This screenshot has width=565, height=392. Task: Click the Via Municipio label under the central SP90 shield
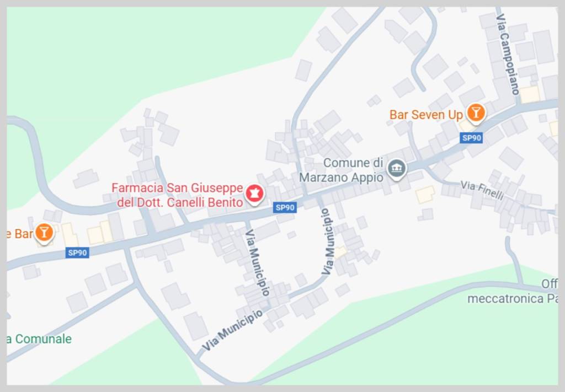257,262
